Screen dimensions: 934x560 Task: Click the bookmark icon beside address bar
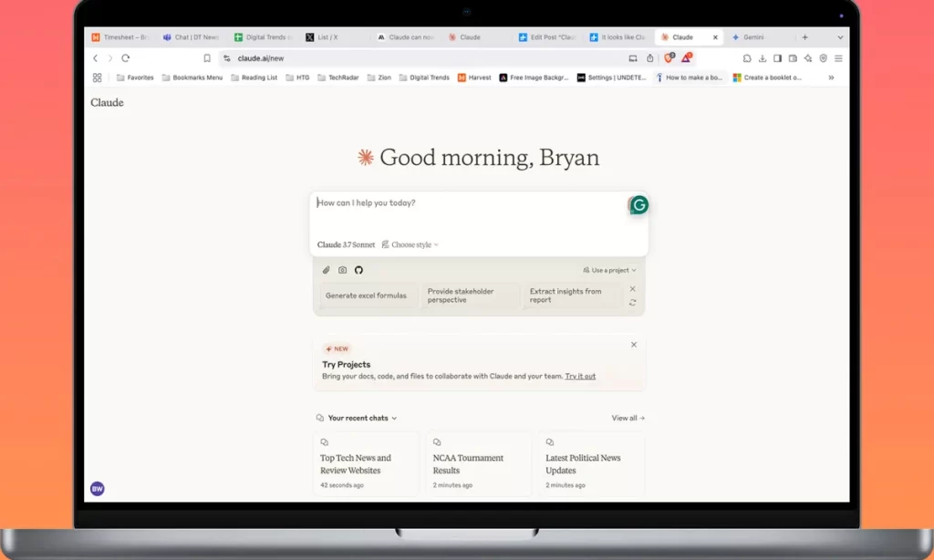[x=207, y=58]
